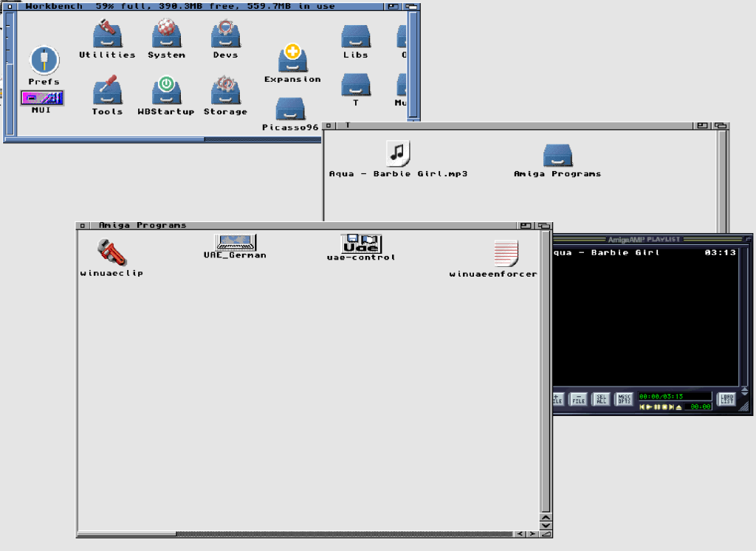The width and height of the screenshot is (756, 551).
Task: Open the Aqua - Barbie Girl.mp3 file
Action: (398, 153)
